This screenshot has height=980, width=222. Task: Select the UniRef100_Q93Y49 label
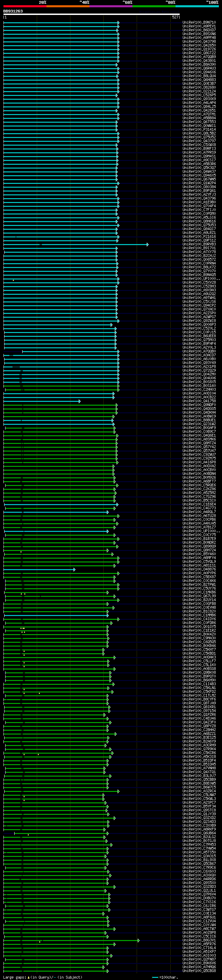tap(199, 363)
